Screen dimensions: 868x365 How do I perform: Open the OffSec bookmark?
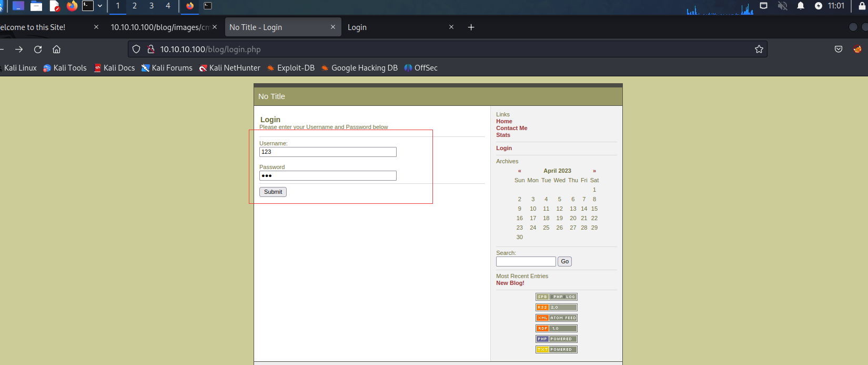[x=421, y=68]
